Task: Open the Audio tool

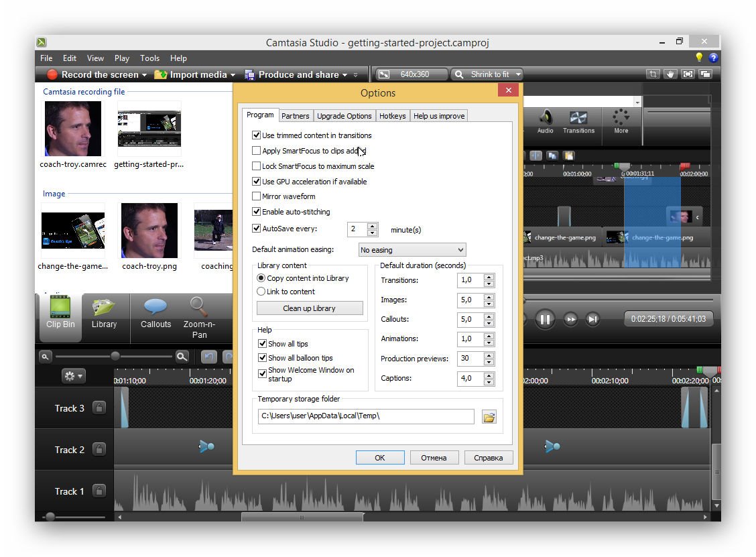Action: pos(546,121)
